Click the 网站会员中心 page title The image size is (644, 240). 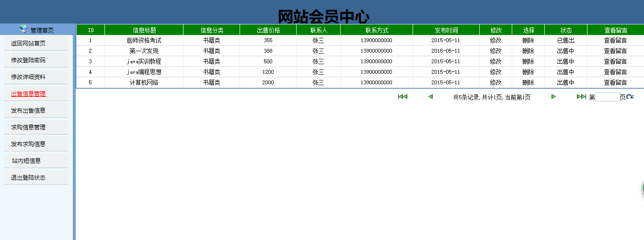324,17
